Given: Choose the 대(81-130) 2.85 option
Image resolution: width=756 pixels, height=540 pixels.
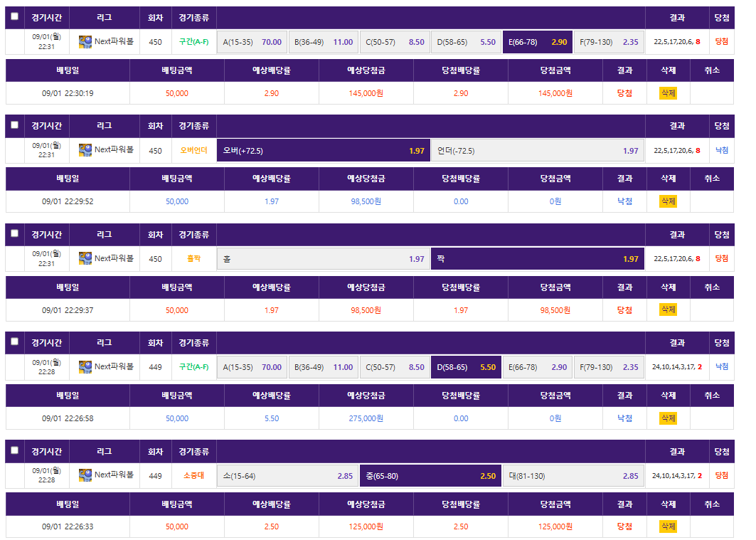Looking at the screenshot, I should pos(573,476).
